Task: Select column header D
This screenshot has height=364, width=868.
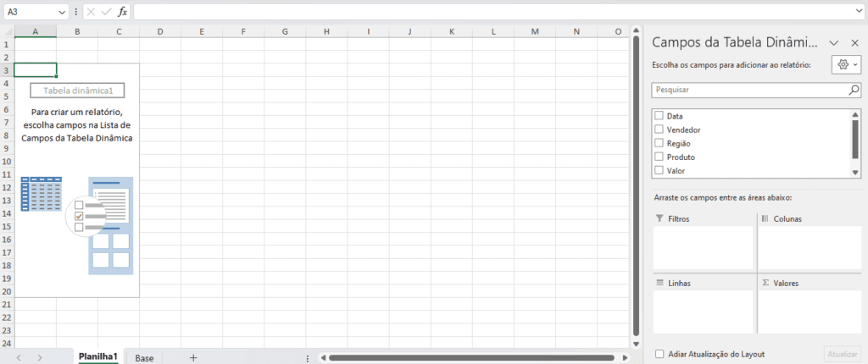Action: tap(160, 32)
